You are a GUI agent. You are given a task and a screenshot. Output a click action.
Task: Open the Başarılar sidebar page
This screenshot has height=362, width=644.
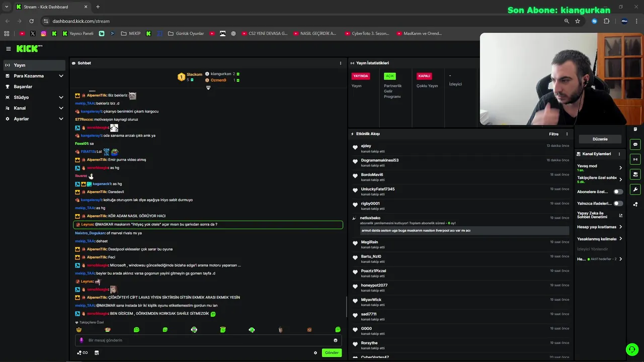click(x=33, y=86)
